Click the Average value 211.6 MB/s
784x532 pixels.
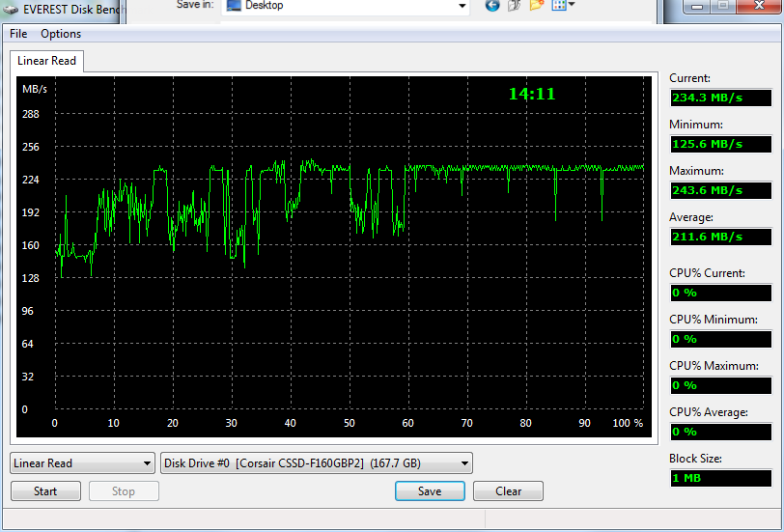click(x=721, y=237)
